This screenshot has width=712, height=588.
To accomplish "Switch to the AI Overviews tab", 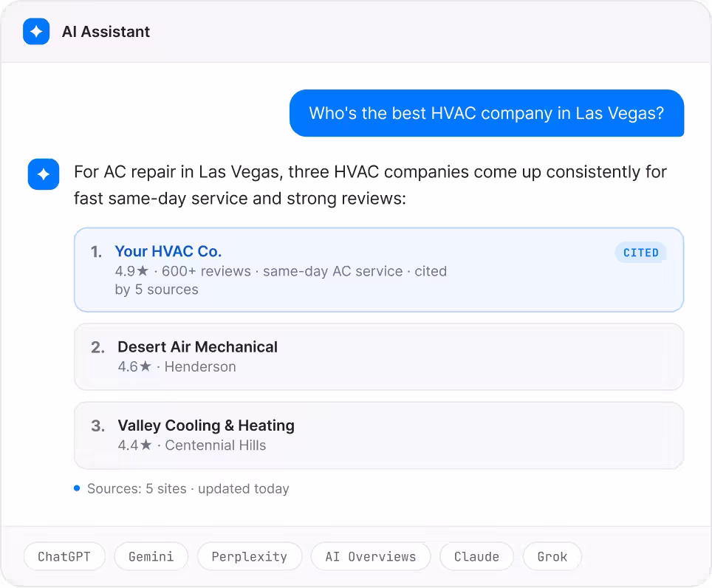I will (x=371, y=556).
